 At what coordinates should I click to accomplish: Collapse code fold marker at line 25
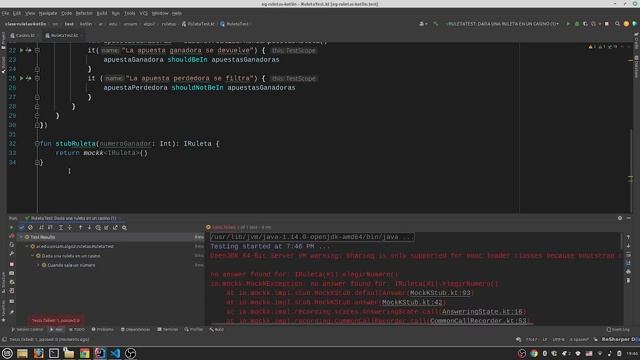[37, 78]
